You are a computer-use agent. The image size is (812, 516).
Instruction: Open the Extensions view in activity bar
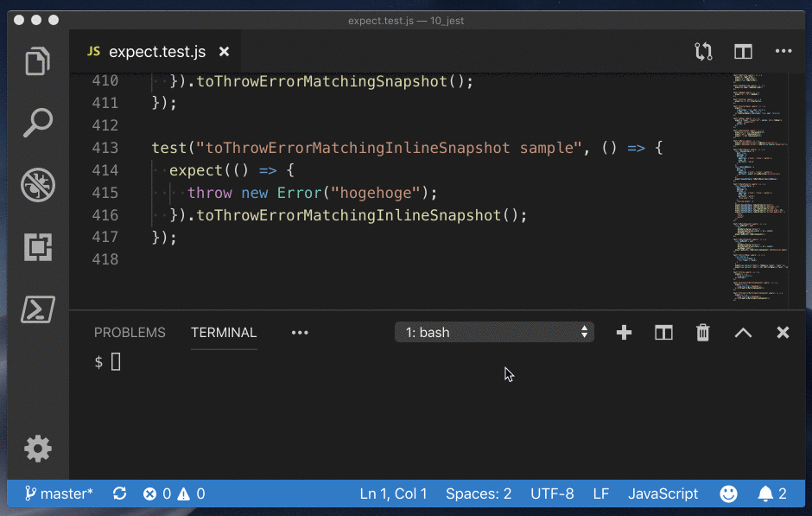[x=38, y=247]
